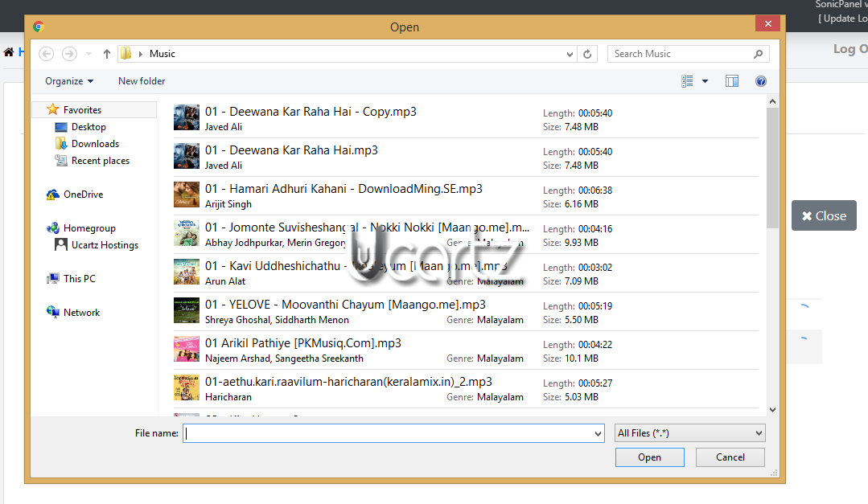Select 01 Arikil Pathiye mp3 file
This screenshot has height=504, width=868.
[465, 350]
